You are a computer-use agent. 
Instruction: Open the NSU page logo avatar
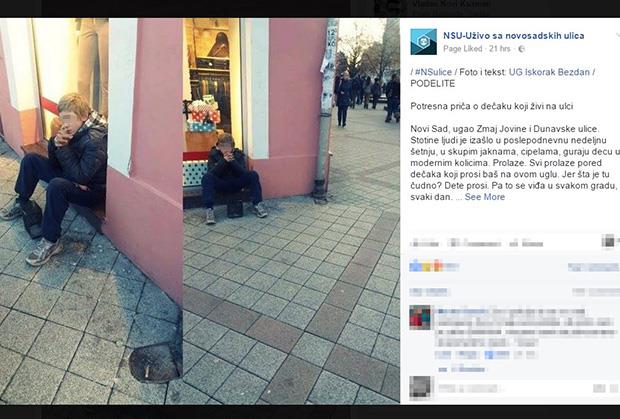pos(423,42)
